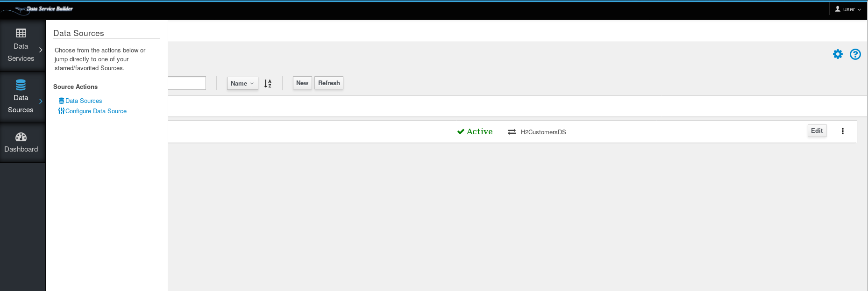Open help with the question mark icon
The image size is (868, 291).
coord(855,54)
